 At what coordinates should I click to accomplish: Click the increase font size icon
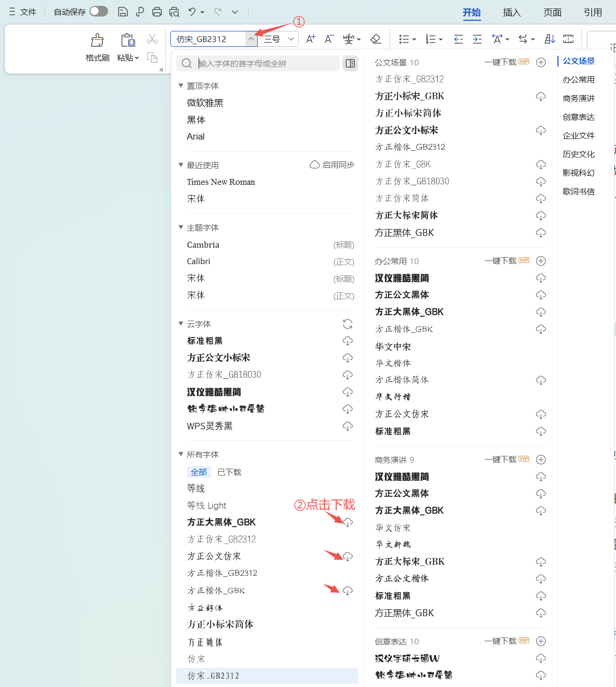311,39
